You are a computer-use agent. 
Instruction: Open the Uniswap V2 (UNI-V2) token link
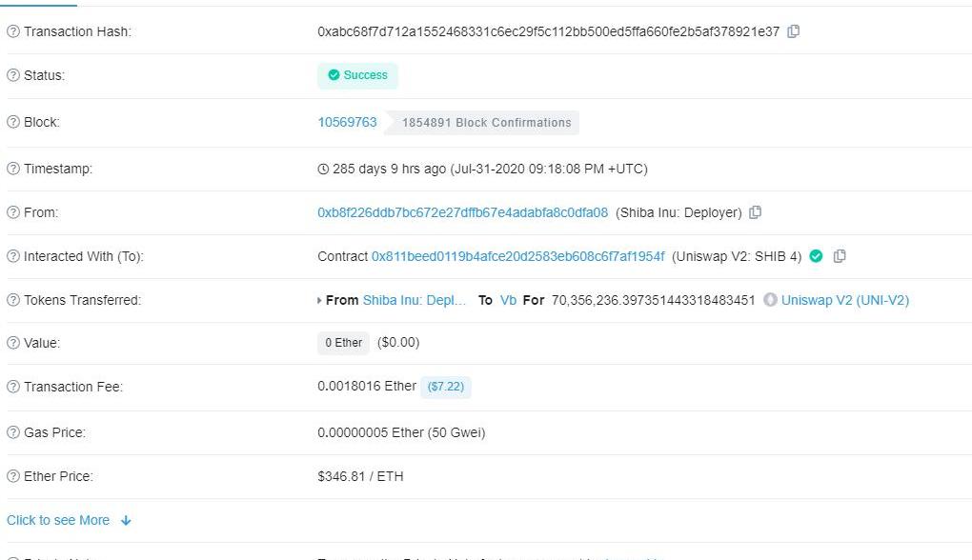click(844, 300)
